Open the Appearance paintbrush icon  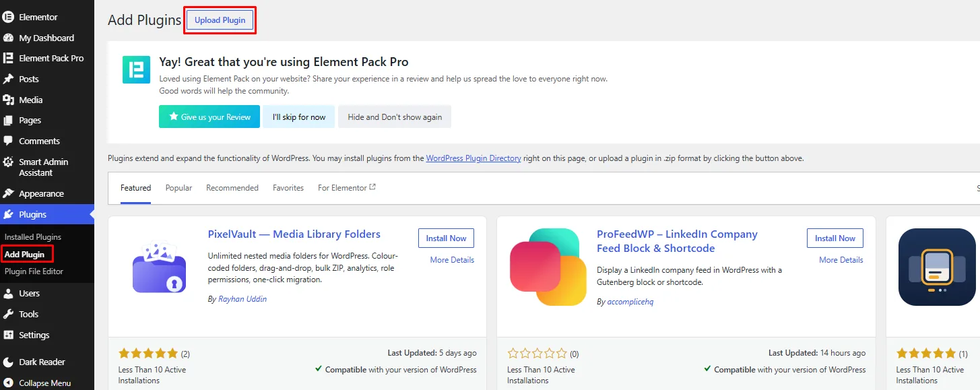[x=8, y=193]
